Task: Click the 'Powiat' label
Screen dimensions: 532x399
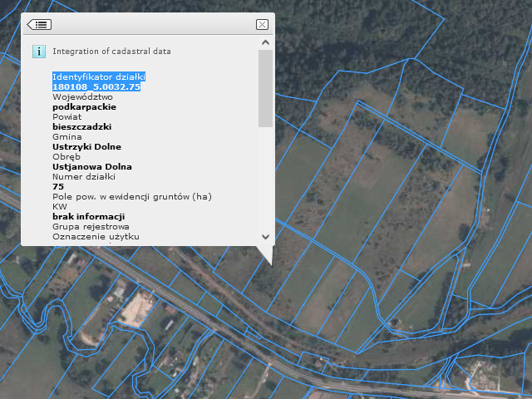Action: tap(66, 116)
